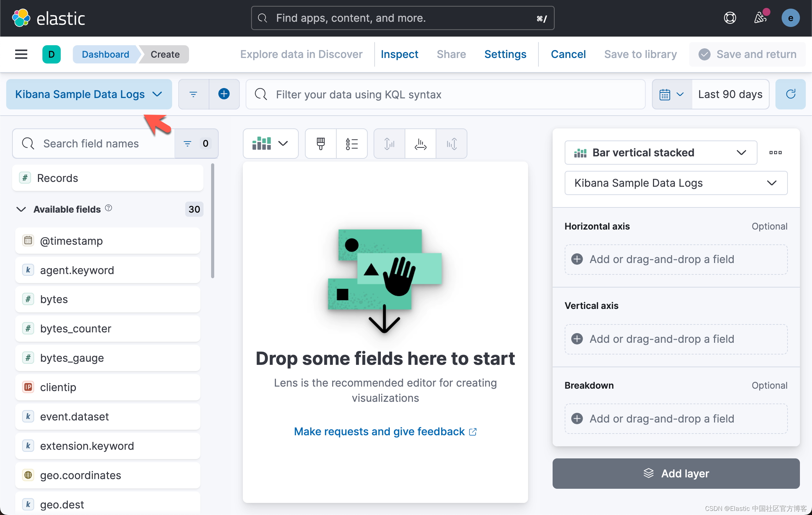Go to Dashboard breadcrumb
Viewport: 812px width, 515px height.
[106, 54]
